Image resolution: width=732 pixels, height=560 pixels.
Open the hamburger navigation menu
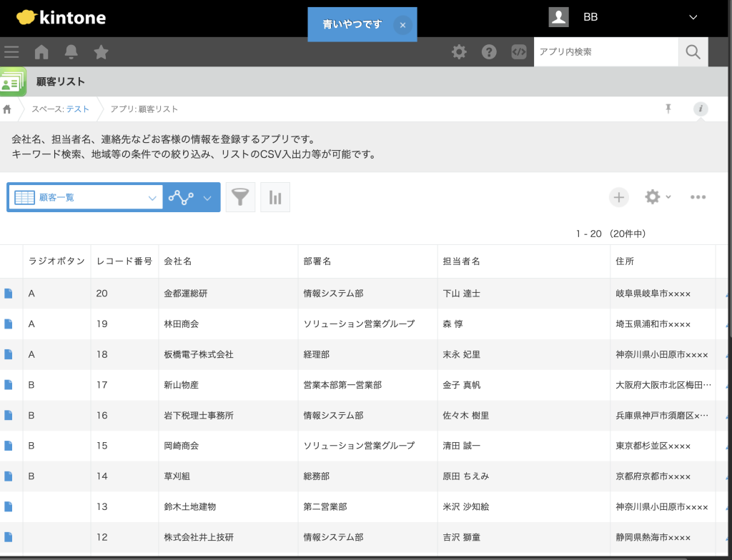point(11,51)
